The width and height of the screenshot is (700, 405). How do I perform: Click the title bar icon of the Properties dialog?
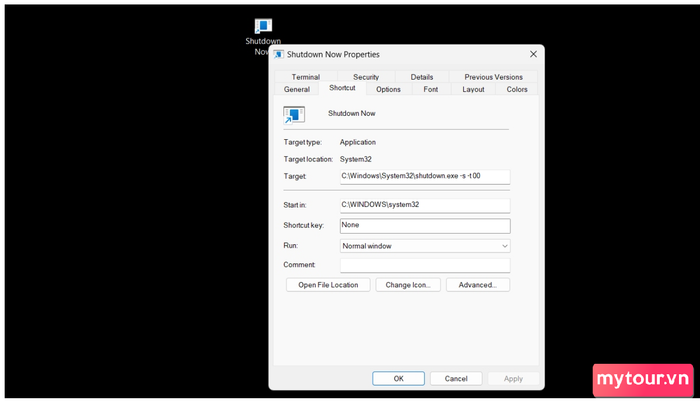pyautogui.click(x=279, y=54)
